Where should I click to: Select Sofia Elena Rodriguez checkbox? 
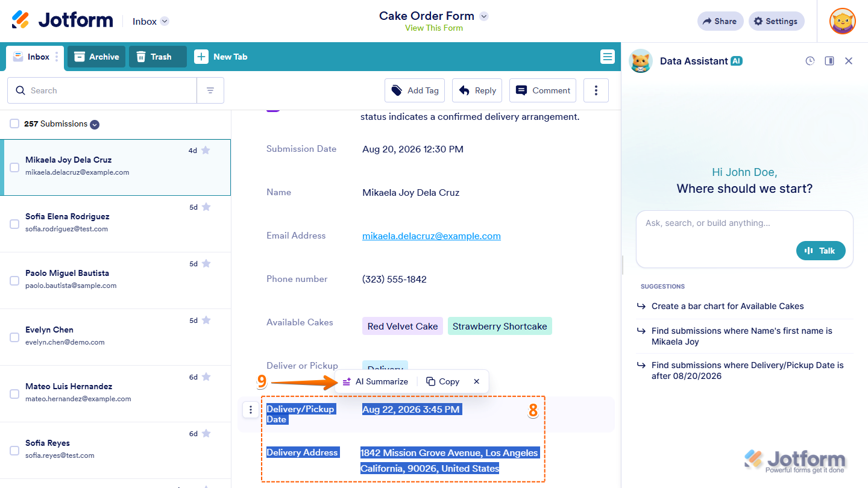(14, 224)
